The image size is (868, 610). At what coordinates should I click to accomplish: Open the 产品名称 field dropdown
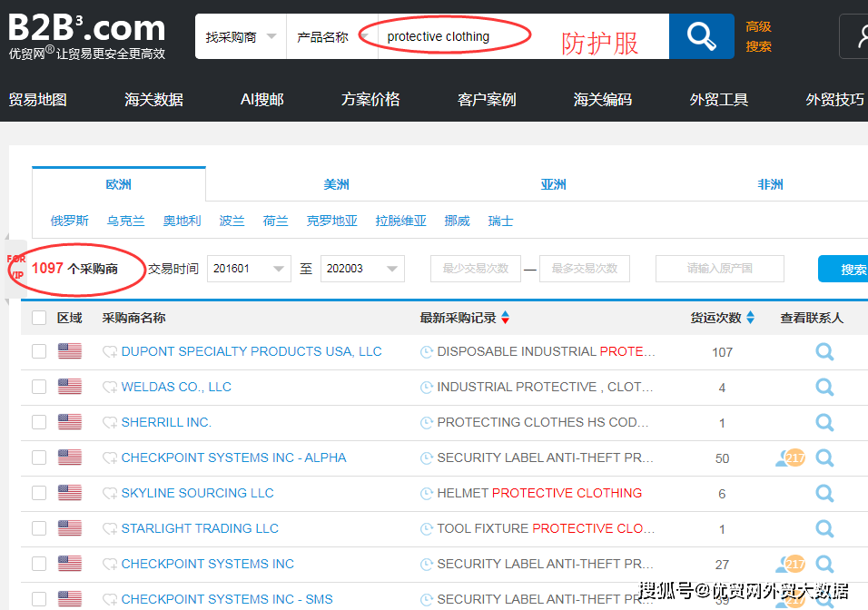coord(332,36)
